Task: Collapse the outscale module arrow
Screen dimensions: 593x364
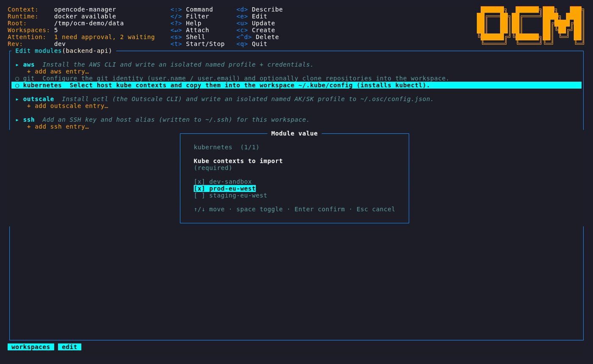Action: [x=17, y=99]
